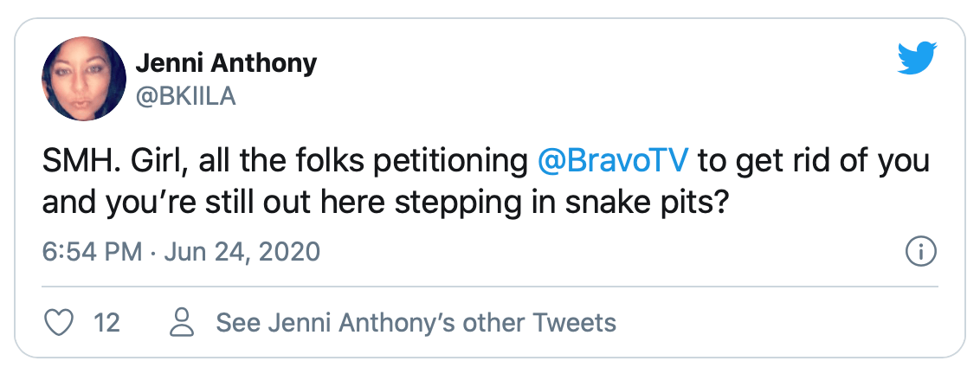
Task: Like the tweet with the heart icon
Action: coord(58,323)
